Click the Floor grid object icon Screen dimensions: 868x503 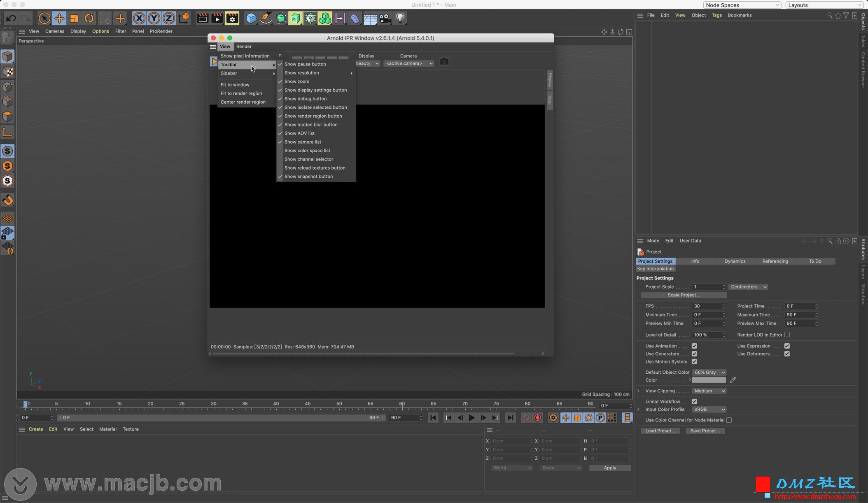click(370, 19)
